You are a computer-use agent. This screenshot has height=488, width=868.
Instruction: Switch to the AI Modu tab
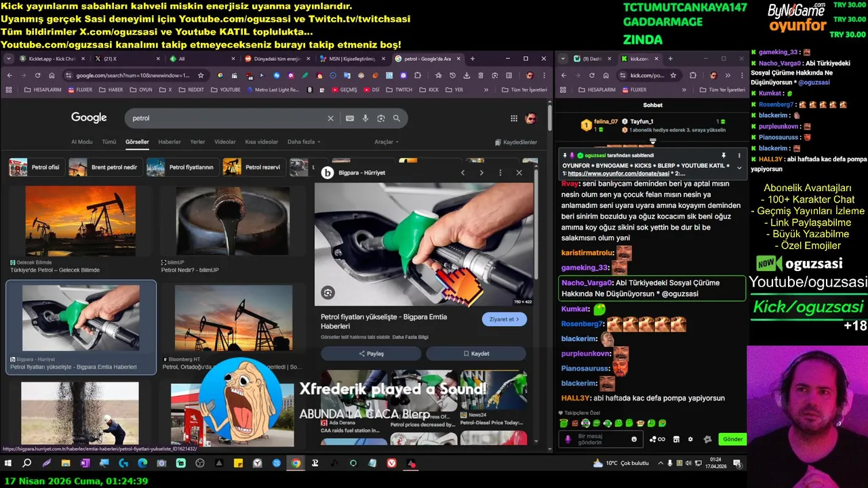click(x=82, y=142)
